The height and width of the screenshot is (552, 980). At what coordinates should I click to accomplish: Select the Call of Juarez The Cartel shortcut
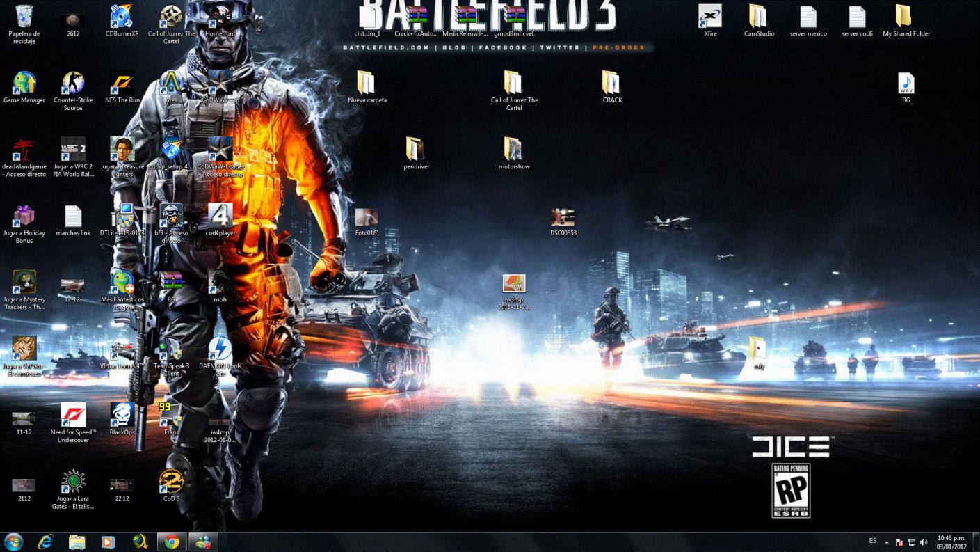point(171,17)
